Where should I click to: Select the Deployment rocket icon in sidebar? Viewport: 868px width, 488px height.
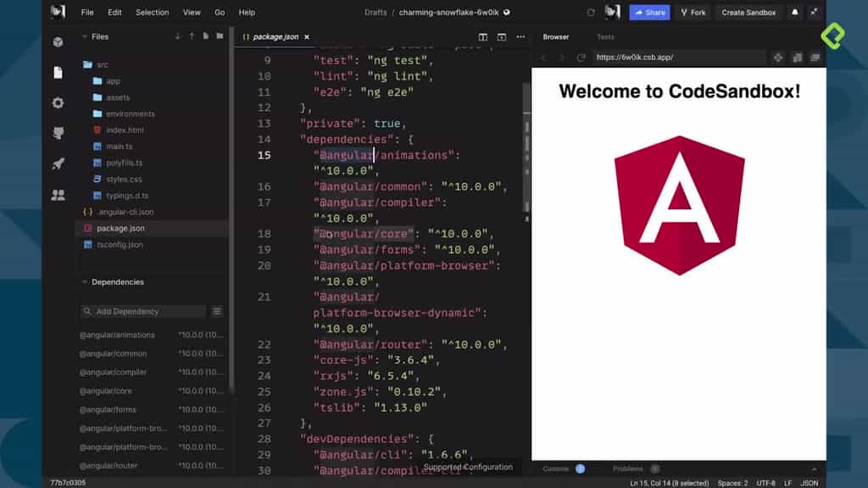(57, 164)
